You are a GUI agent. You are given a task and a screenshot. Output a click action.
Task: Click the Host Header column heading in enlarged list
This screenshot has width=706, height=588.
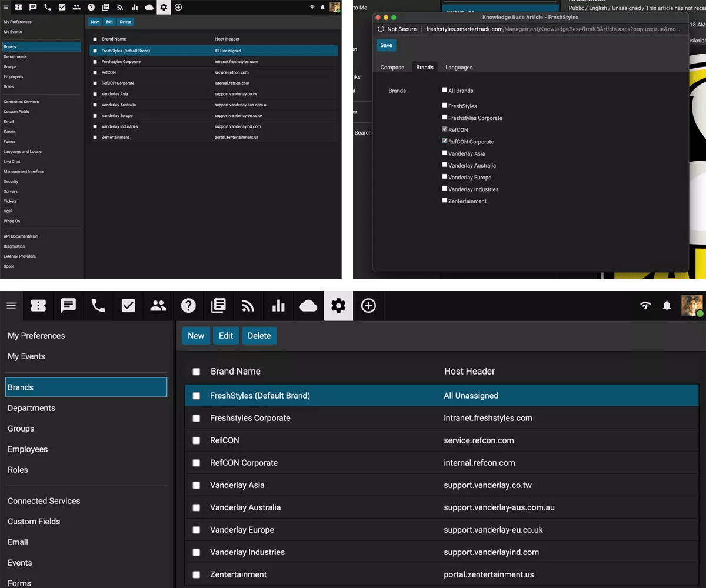(x=469, y=372)
